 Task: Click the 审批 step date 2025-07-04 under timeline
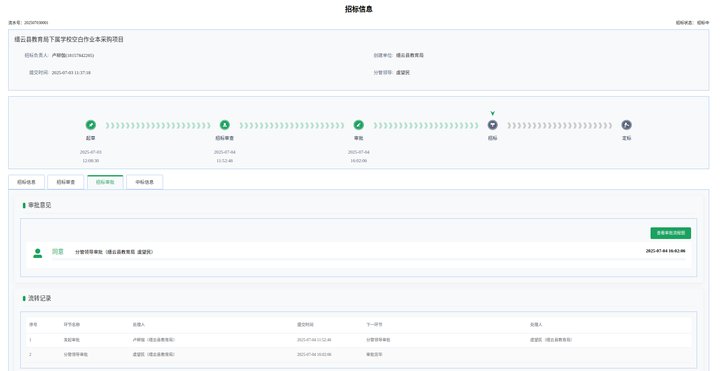(359, 152)
